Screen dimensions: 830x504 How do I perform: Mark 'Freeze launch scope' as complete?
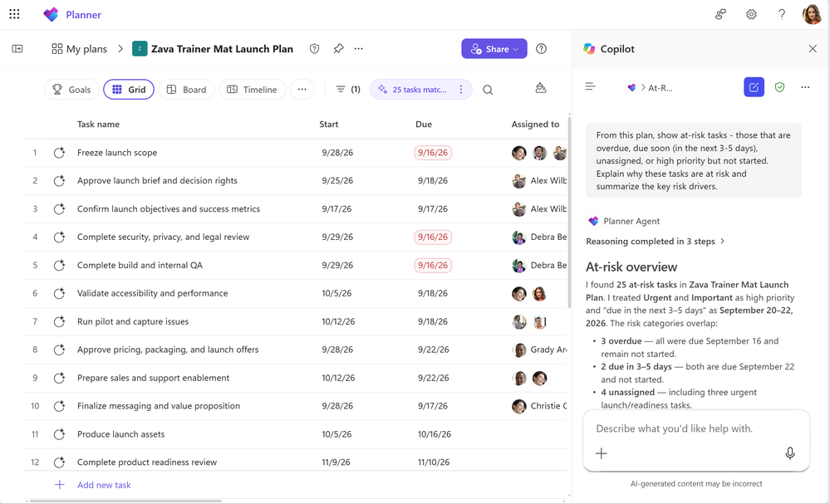(59, 153)
